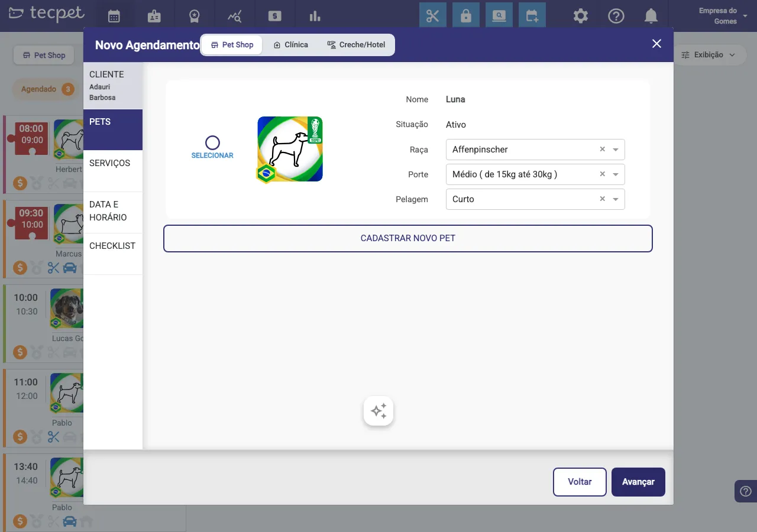This screenshot has width=757, height=532.
Task: Click the sparkle AI assistant button
Action: 378,411
